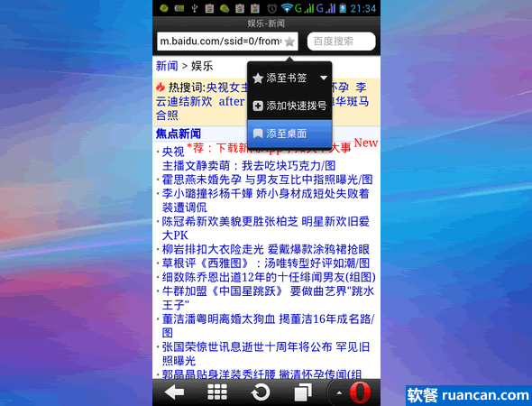Open article 细数陈乔恩出道12年的十任绯闻男友

pos(269,277)
